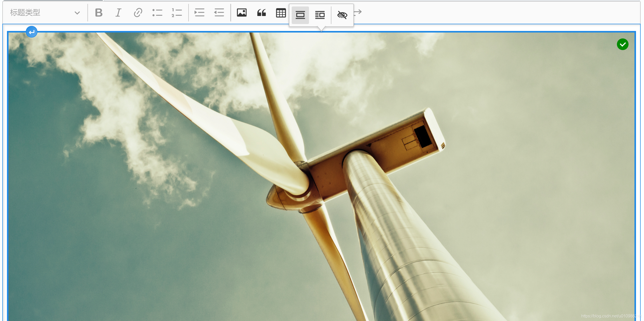Image resolution: width=644 pixels, height=321 pixels.
Task: Create a bulleted list
Action: point(157,13)
